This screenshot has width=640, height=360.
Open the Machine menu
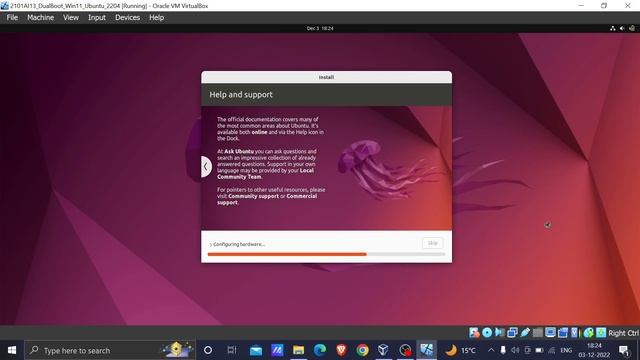click(x=40, y=18)
